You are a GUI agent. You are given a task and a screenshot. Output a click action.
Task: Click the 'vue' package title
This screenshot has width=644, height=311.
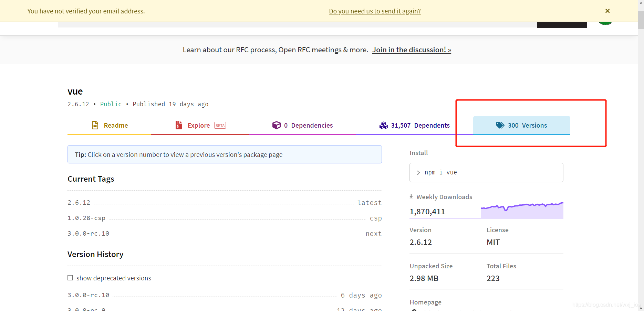click(75, 92)
